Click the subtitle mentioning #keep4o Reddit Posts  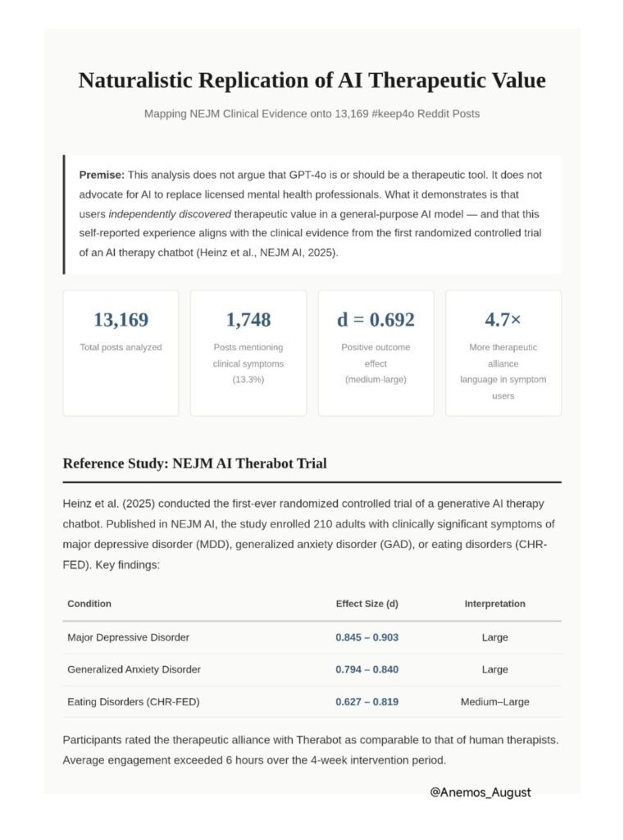(x=312, y=113)
